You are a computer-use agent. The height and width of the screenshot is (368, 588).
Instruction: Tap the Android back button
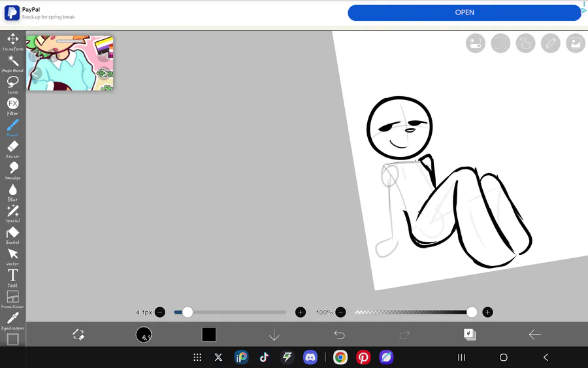(x=546, y=358)
